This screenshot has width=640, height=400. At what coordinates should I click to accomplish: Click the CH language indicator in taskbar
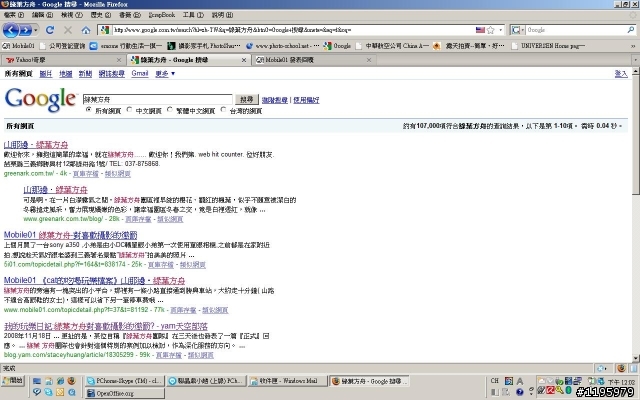pos(495,381)
